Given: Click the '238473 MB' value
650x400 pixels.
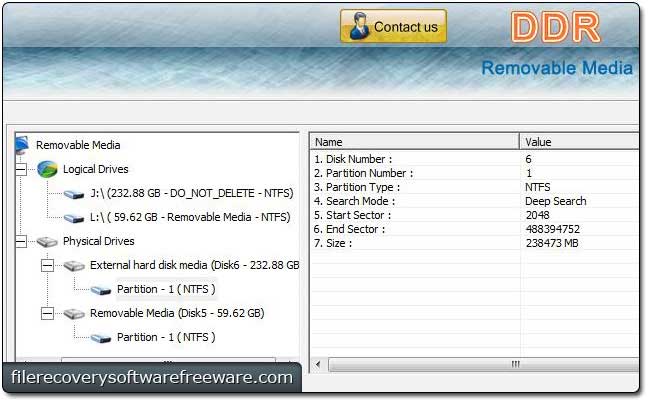Looking at the screenshot, I should pyautogui.click(x=552, y=243).
